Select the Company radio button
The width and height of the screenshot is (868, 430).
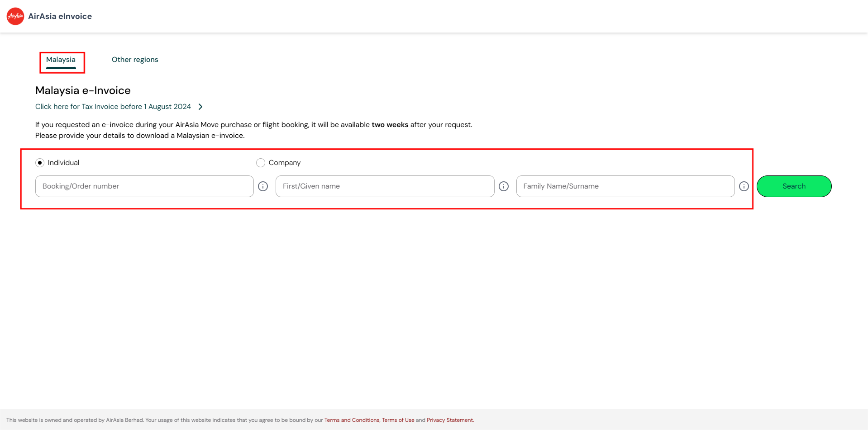pos(261,163)
